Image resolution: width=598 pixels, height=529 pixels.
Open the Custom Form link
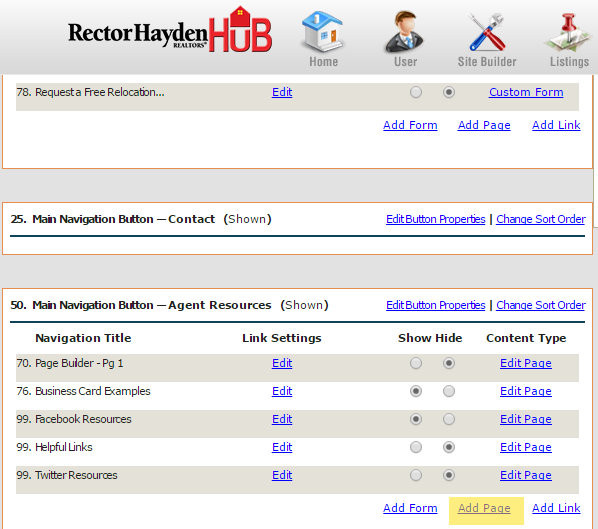pyautogui.click(x=526, y=92)
